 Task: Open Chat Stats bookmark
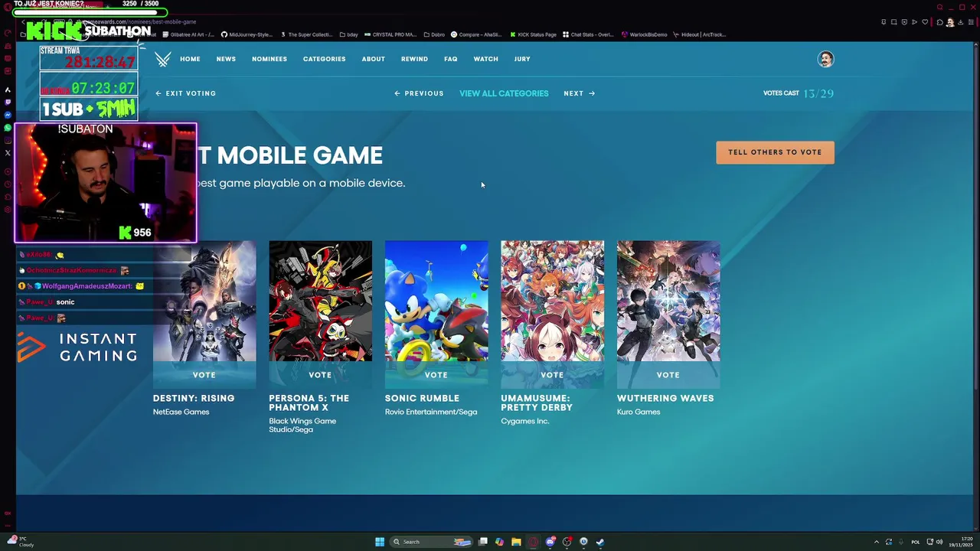(x=588, y=34)
